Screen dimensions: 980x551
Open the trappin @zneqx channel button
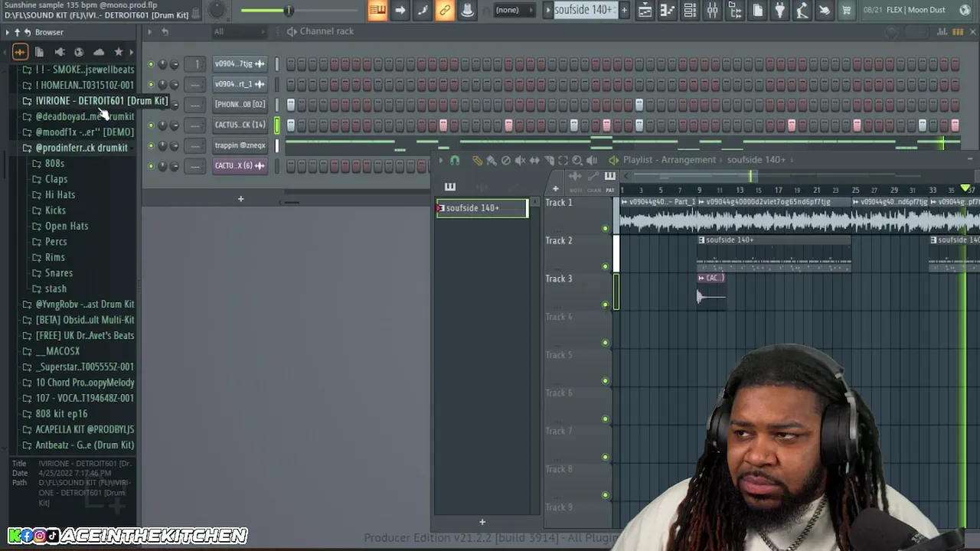240,145
